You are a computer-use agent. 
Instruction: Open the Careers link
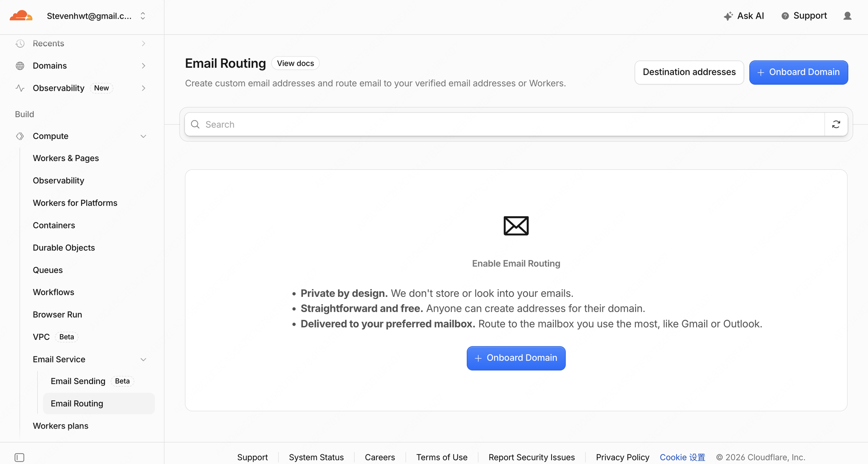380,457
